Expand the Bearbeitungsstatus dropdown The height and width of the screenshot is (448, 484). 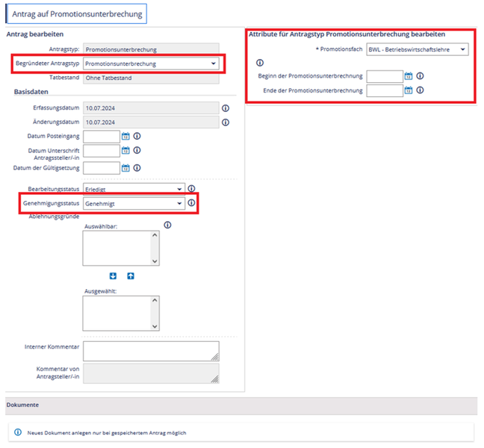pos(134,189)
